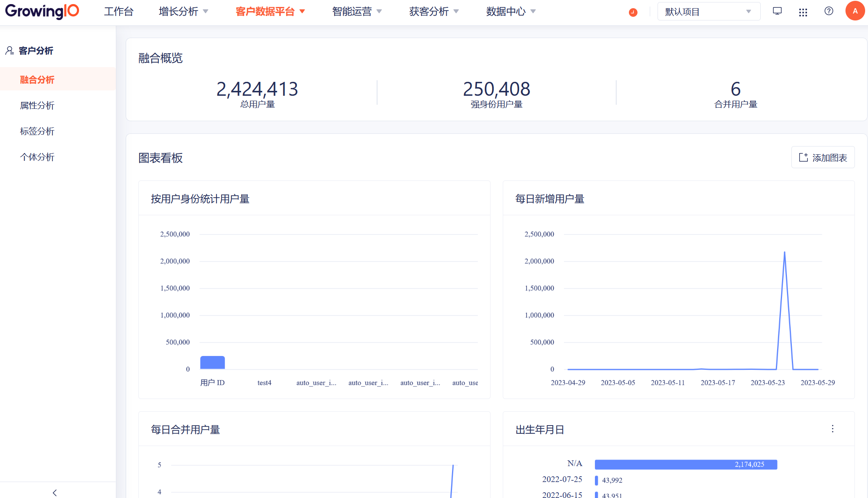Click the 客户分析 sidebar header
868x498 pixels.
click(29, 50)
